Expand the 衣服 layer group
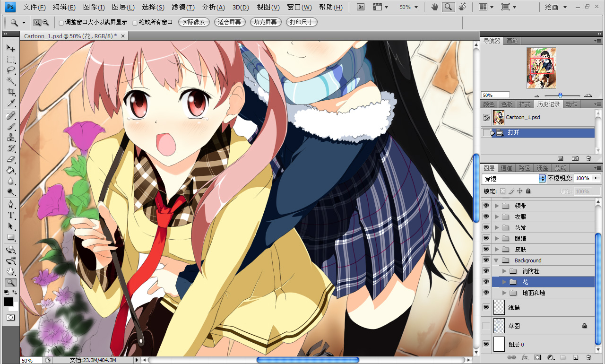Screen dimensions: 605x364 [x=496, y=217]
